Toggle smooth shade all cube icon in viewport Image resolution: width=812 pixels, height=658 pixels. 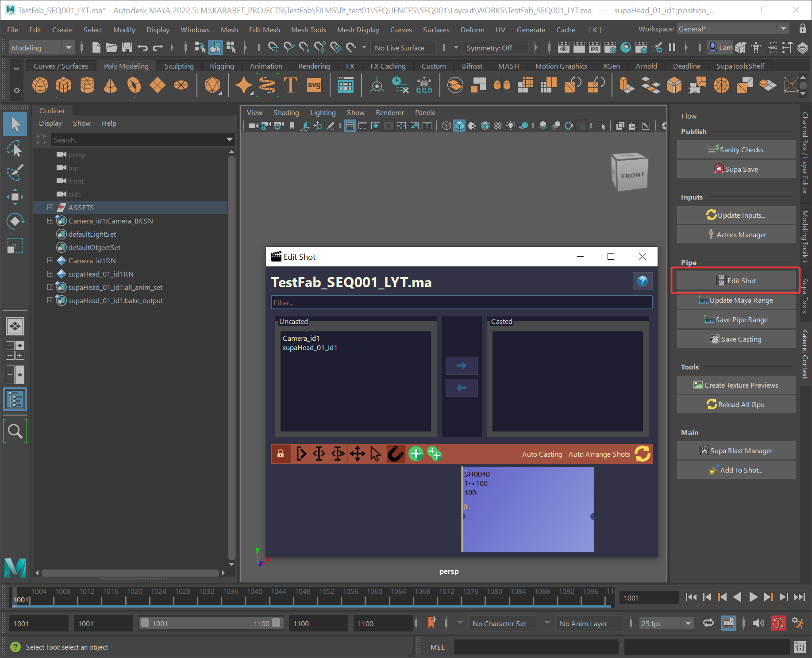click(460, 126)
